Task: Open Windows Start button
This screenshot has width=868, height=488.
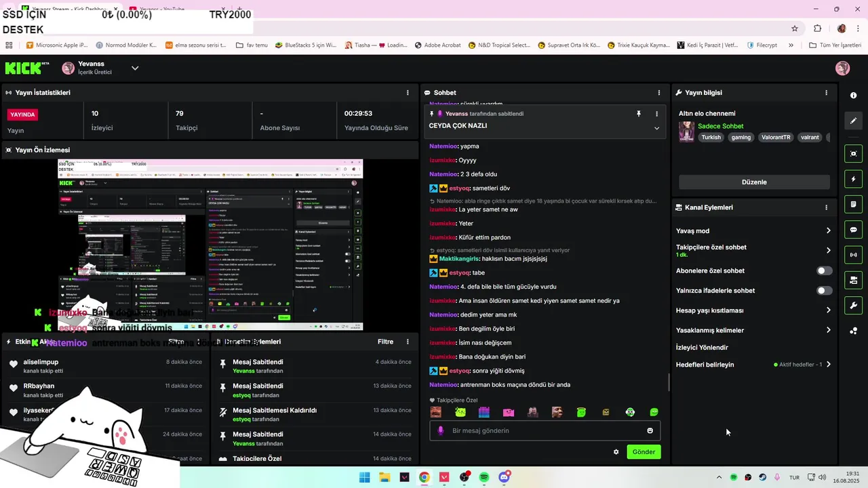Action: pyautogui.click(x=364, y=477)
